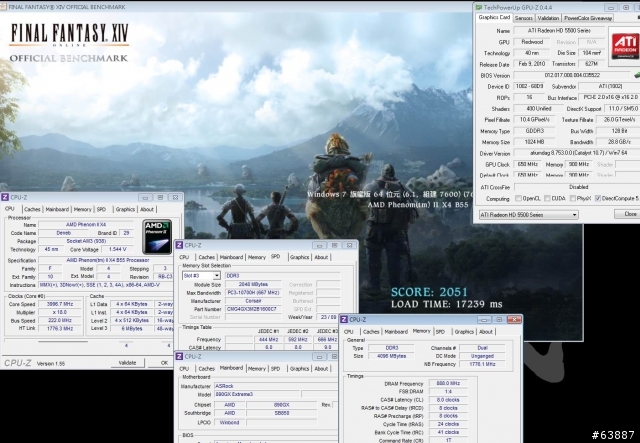
Task: Click the Core Voltage value 1.544 V
Action: 118,249
